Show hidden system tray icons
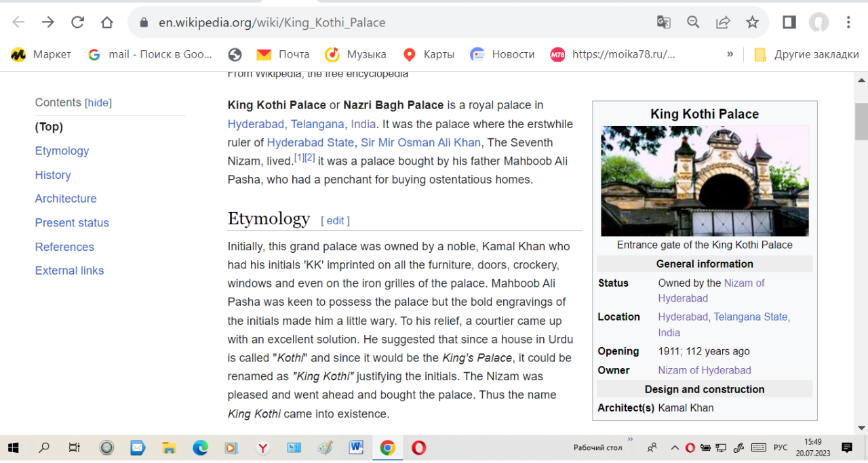This screenshot has width=868, height=463. point(675,447)
